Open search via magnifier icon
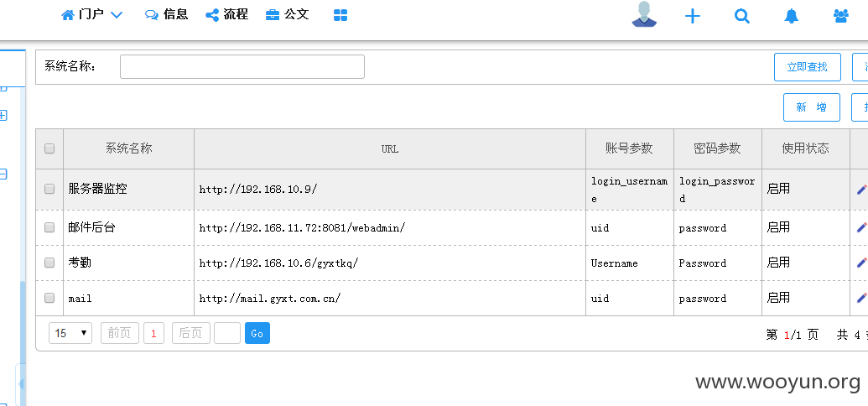Viewport: 868px width, 406px height. pyautogui.click(x=742, y=16)
